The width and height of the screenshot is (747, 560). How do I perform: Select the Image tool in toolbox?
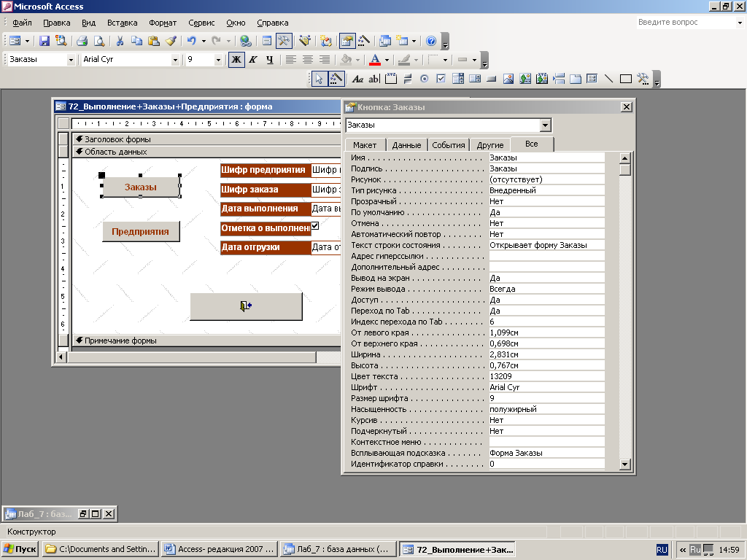coord(508,79)
